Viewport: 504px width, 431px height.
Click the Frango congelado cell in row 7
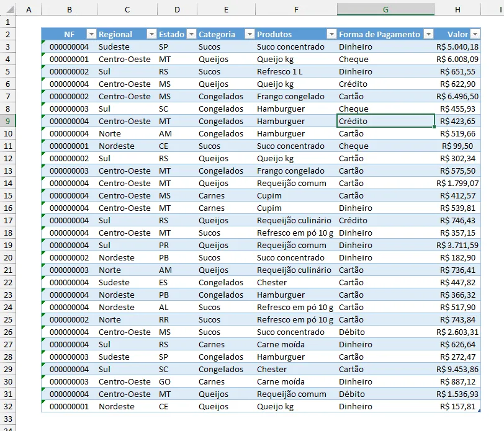(x=296, y=96)
